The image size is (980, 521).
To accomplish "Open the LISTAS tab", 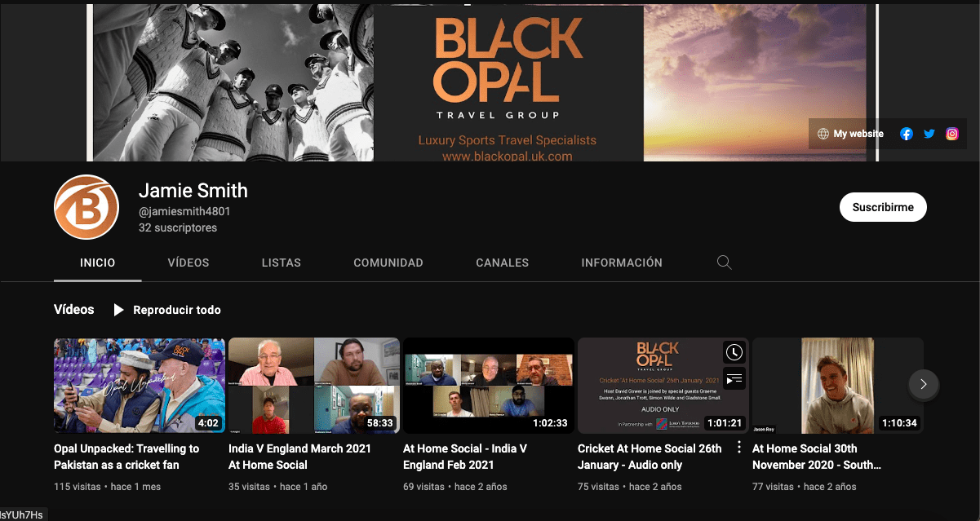I will point(282,263).
